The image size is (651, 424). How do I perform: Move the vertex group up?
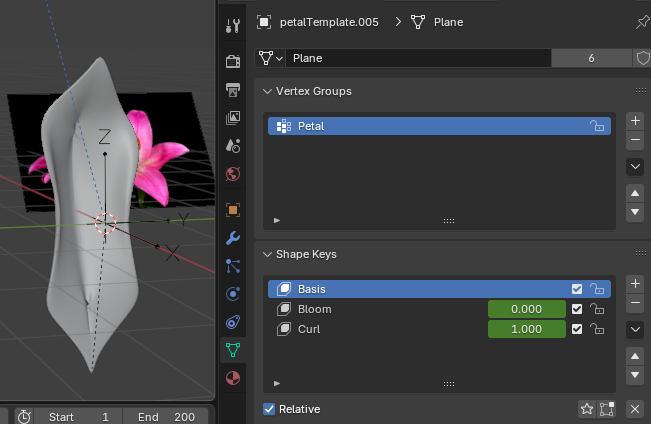[635, 194]
